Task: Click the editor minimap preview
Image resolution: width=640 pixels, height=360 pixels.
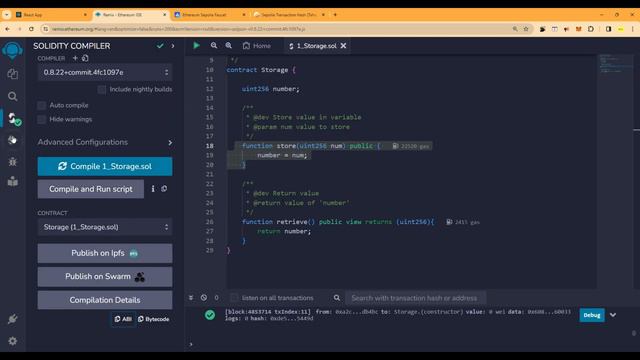Action: (616, 64)
